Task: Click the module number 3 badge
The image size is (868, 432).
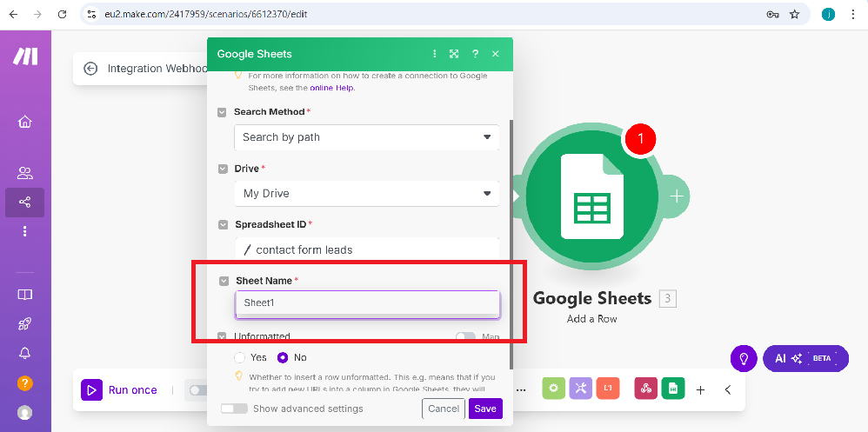Action: pyautogui.click(x=668, y=299)
